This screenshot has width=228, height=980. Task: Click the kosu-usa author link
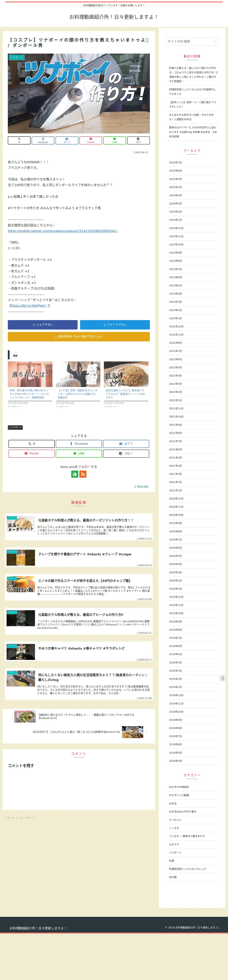(x=142, y=486)
